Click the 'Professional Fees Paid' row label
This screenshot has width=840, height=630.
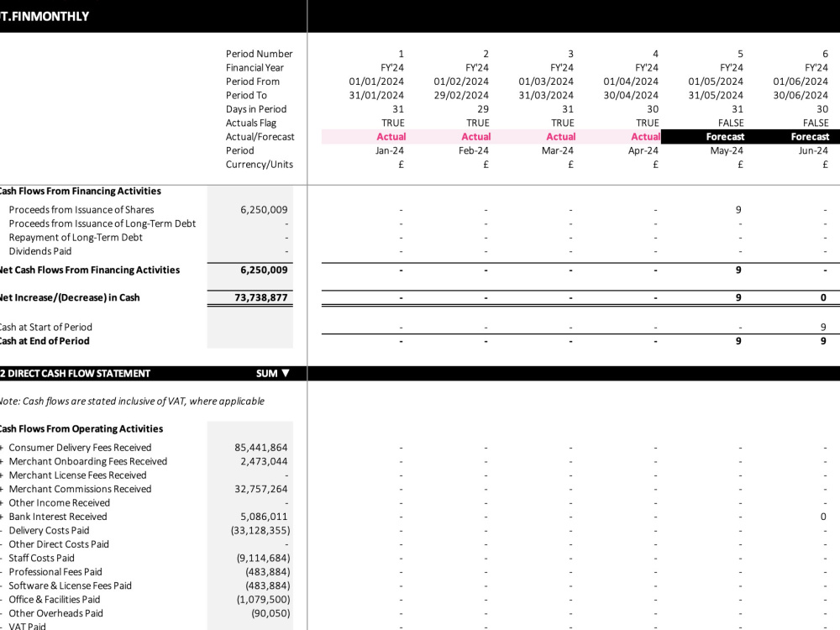tap(55, 572)
